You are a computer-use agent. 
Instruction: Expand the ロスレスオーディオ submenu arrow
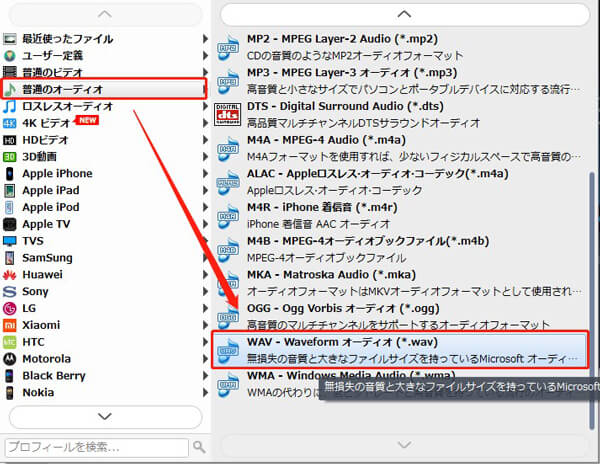[205, 106]
